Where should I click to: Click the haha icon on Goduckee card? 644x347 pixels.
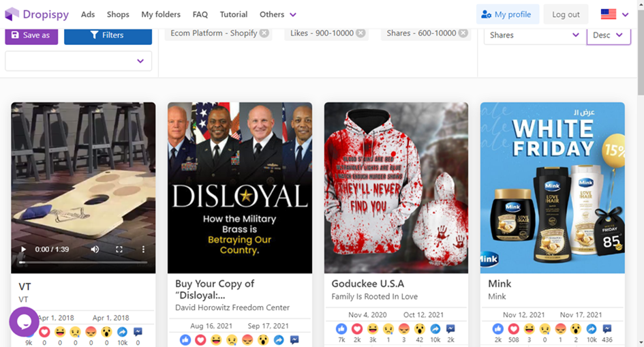[x=373, y=329]
